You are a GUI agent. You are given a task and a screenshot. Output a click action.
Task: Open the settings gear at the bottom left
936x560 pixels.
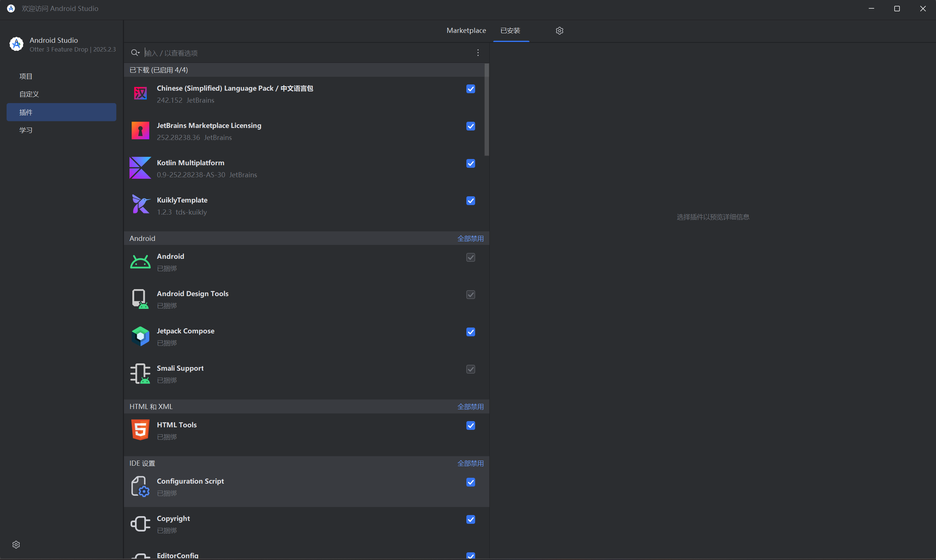[16, 545]
